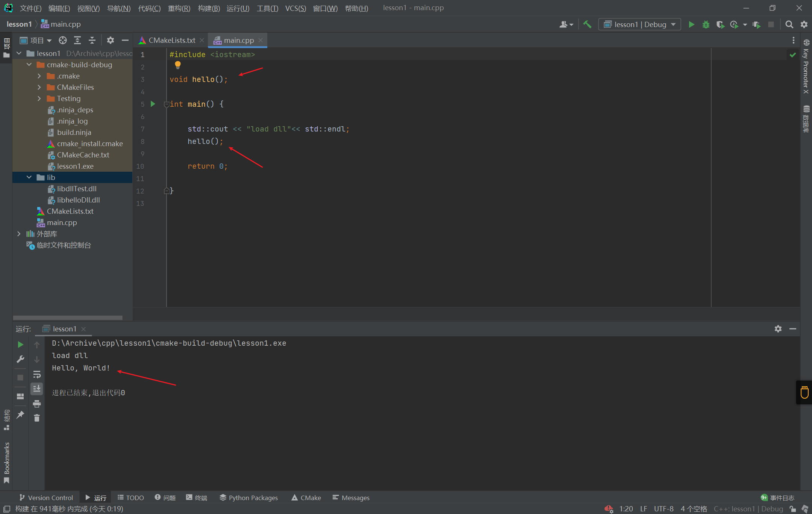Click the light bulb intention icon
The image size is (812, 514).
[x=178, y=65]
